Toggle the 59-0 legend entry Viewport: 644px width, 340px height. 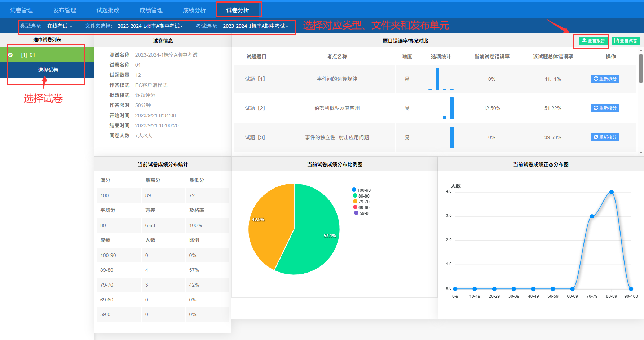(361, 213)
